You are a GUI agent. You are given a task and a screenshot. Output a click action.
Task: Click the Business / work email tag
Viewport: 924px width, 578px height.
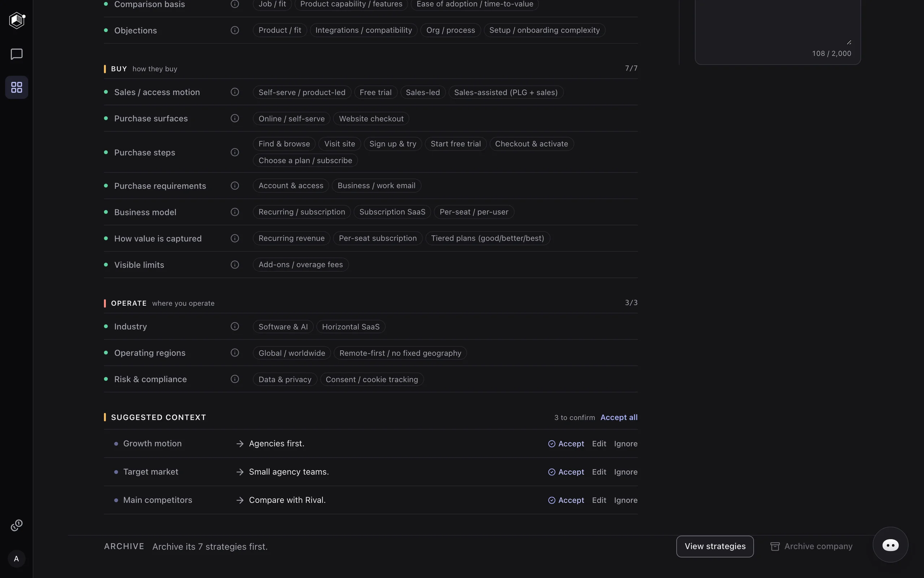[376, 186]
